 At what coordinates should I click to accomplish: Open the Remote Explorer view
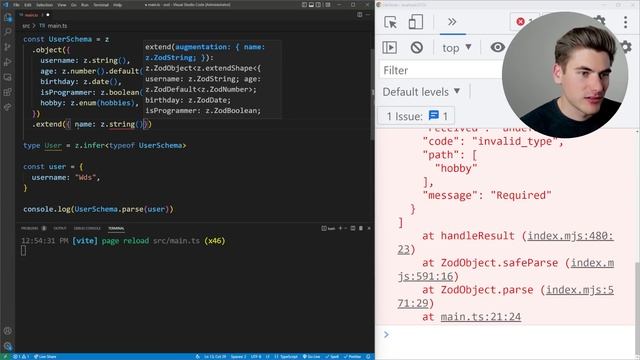(7, 77)
